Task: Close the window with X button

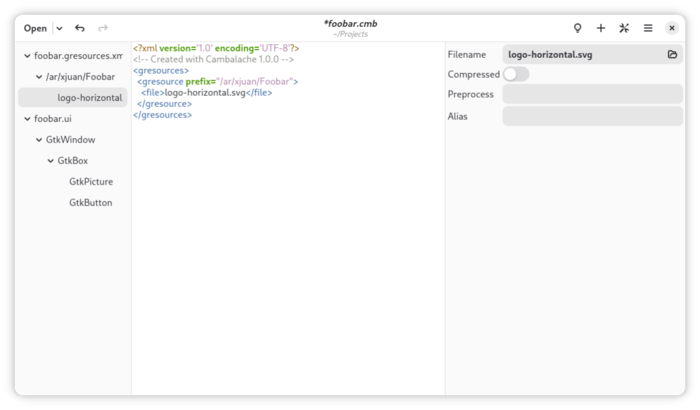Action: [x=672, y=28]
